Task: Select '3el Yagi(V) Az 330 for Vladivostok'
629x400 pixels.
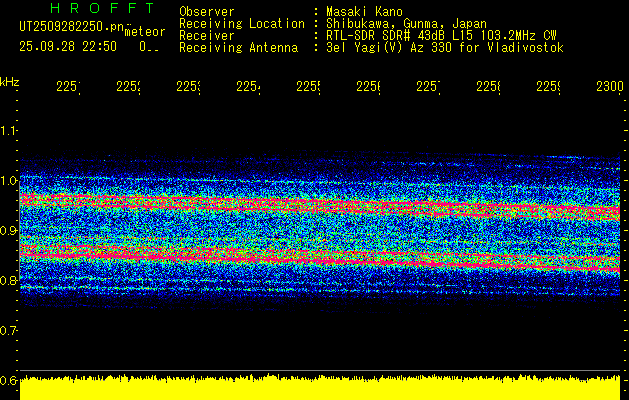Action: click(445, 48)
